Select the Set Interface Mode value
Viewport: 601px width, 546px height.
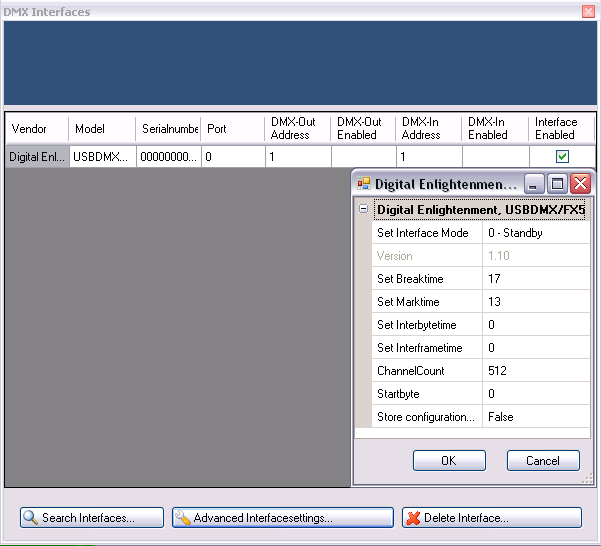coord(535,233)
